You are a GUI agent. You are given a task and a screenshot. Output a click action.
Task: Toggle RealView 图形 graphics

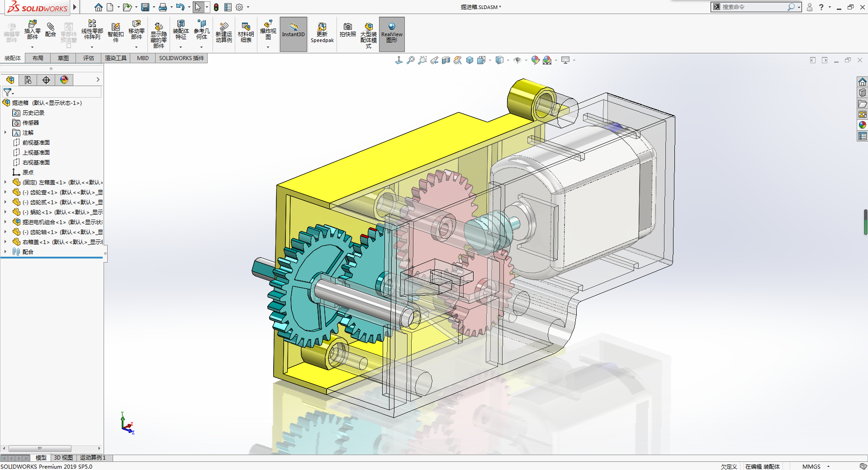tap(392, 34)
